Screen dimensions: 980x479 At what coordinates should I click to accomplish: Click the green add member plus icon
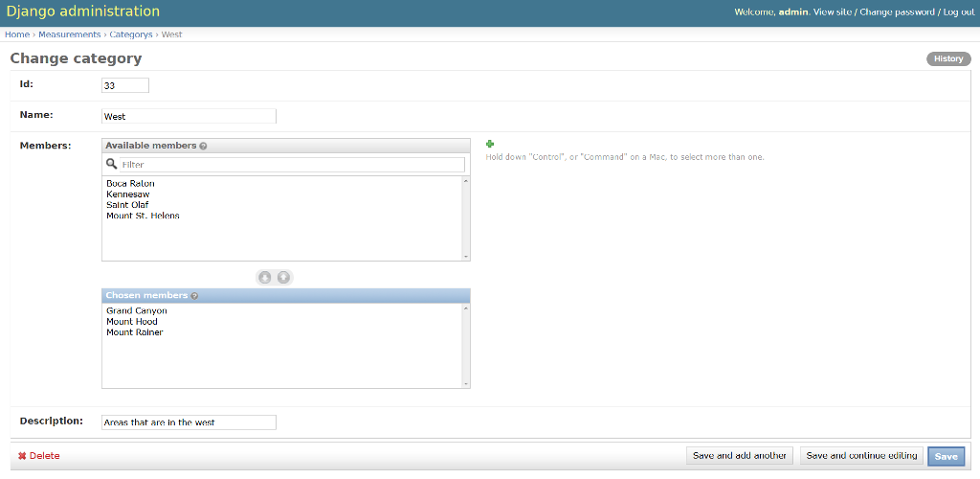(490, 144)
